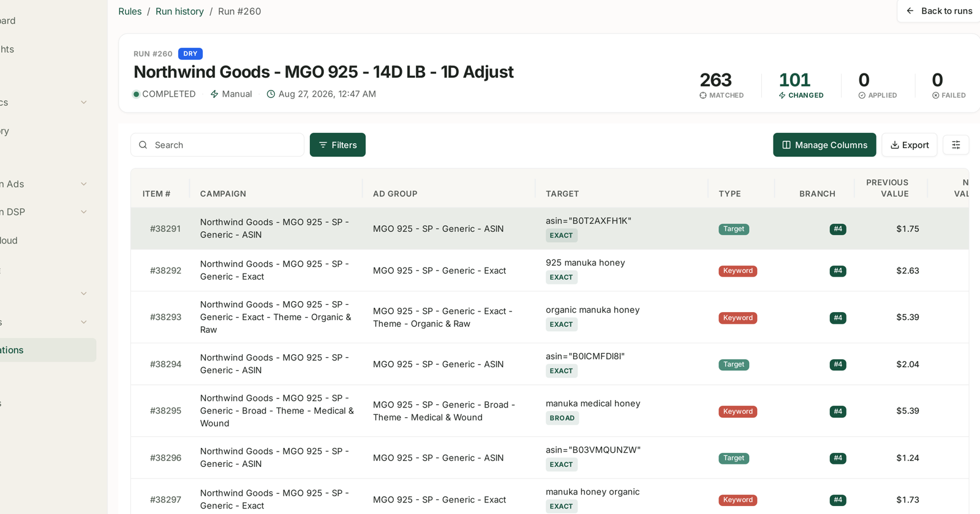Screen dimensions: 980x514
Task: Go to Rules breadcrumb
Action: (130, 12)
